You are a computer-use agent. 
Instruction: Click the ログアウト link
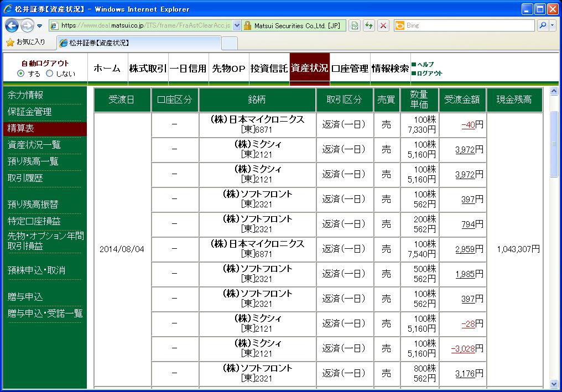click(430, 73)
